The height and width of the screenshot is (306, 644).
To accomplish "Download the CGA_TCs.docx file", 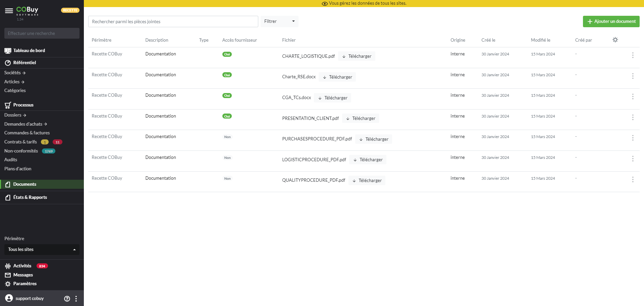I will pyautogui.click(x=333, y=98).
